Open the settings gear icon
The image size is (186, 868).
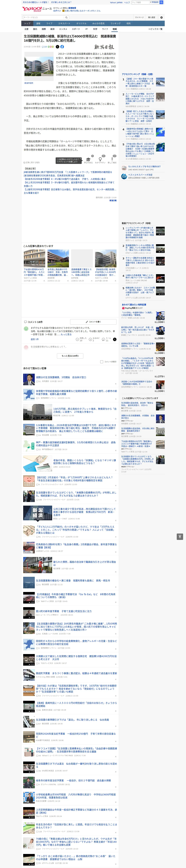pyautogui.click(x=161, y=18)
